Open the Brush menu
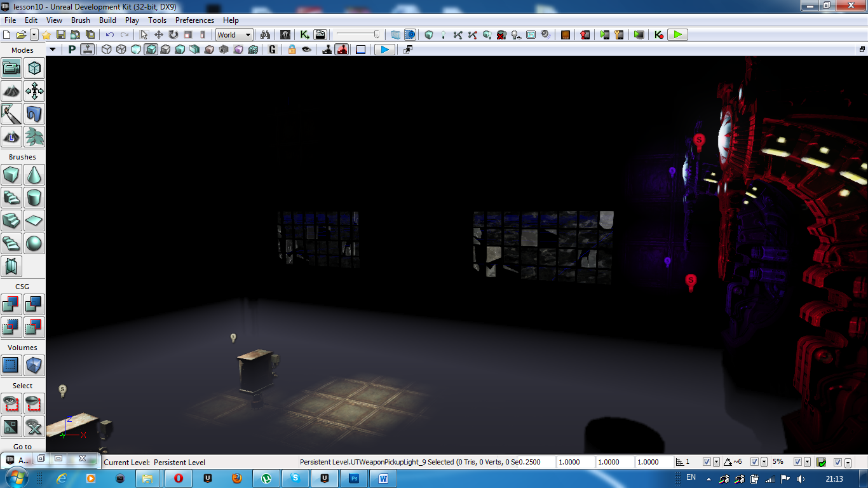The height and width of the screenshot is (488, 868). click(81, 20)
